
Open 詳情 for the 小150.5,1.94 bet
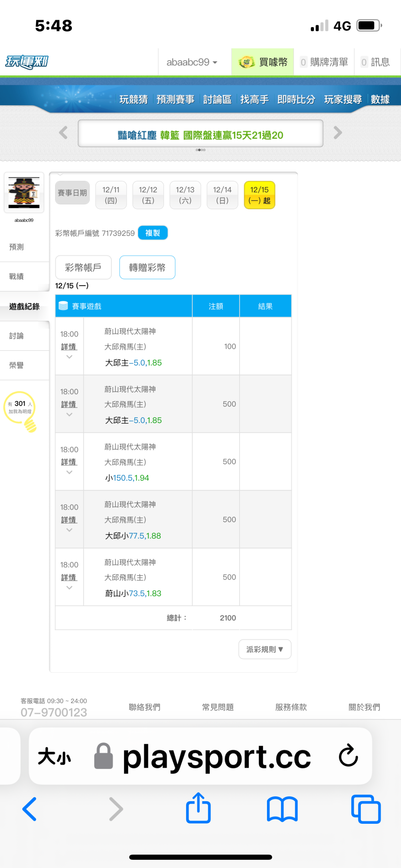pos(69,462)
